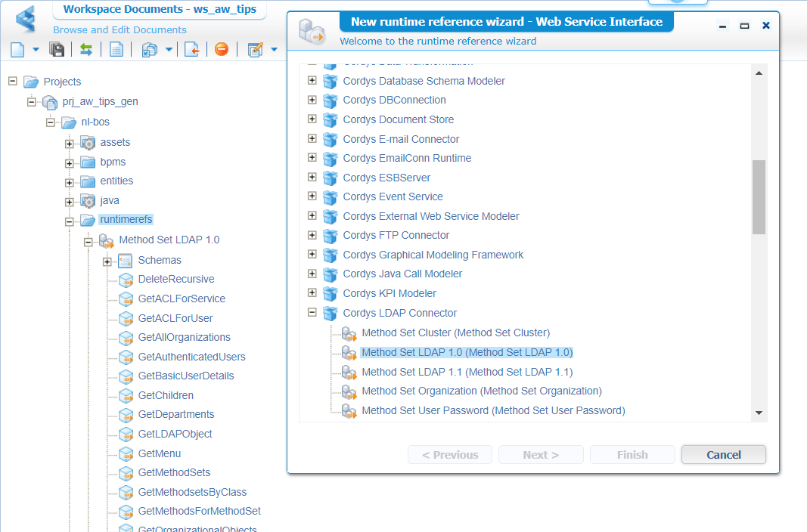Click the New document icon in toolbar

point(17,50)
